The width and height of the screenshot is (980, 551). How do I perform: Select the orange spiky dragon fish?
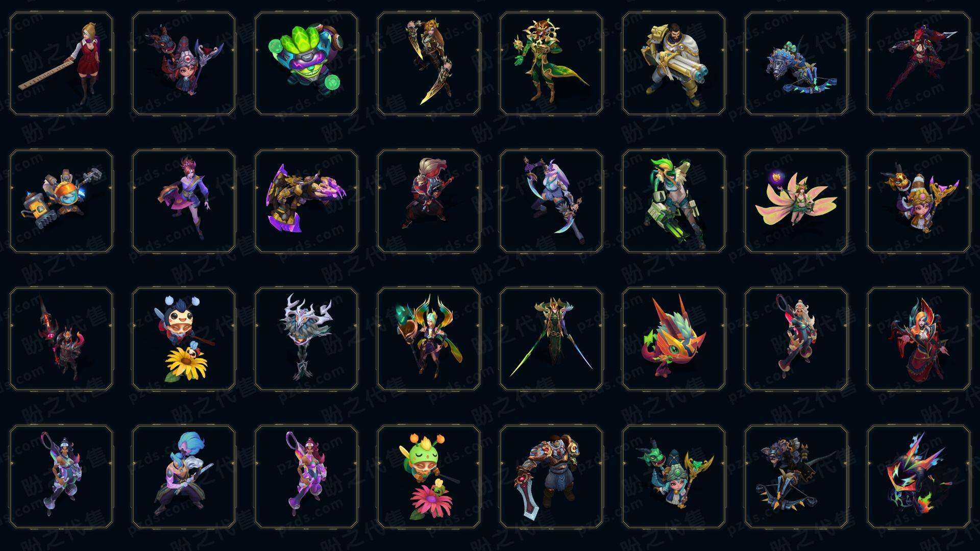[674, 339]
